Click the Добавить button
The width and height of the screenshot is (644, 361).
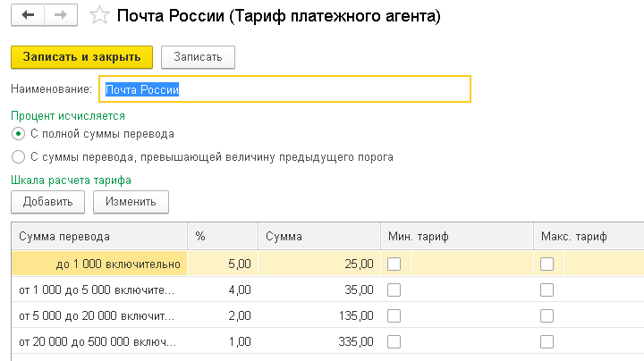click(47, 202)
